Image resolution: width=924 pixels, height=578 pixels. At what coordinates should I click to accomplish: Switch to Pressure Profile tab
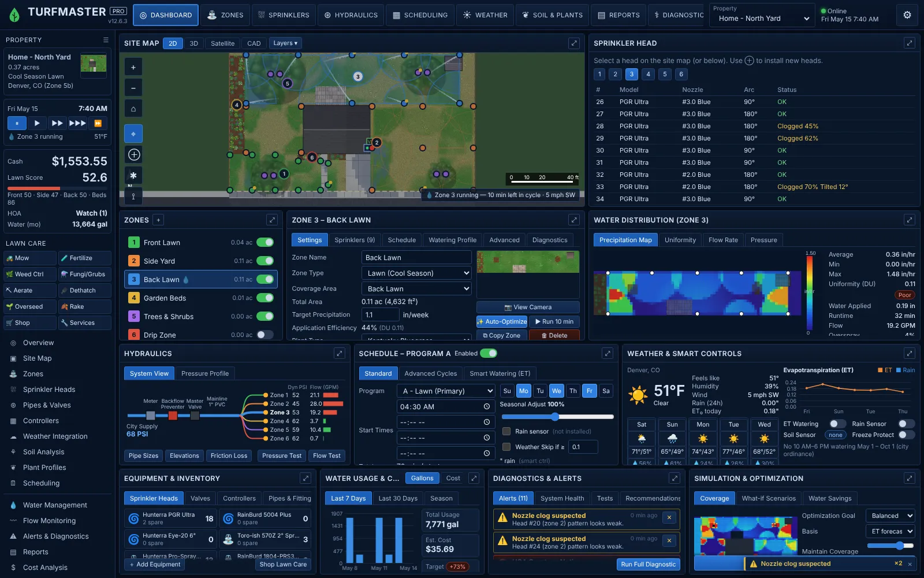pyautogui.click(x=205, y=373)
